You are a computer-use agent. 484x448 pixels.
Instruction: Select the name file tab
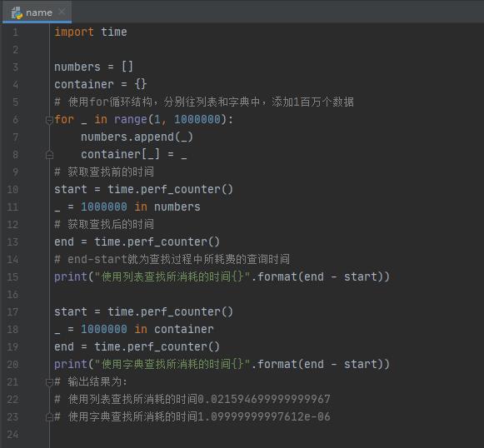point(37,12)
